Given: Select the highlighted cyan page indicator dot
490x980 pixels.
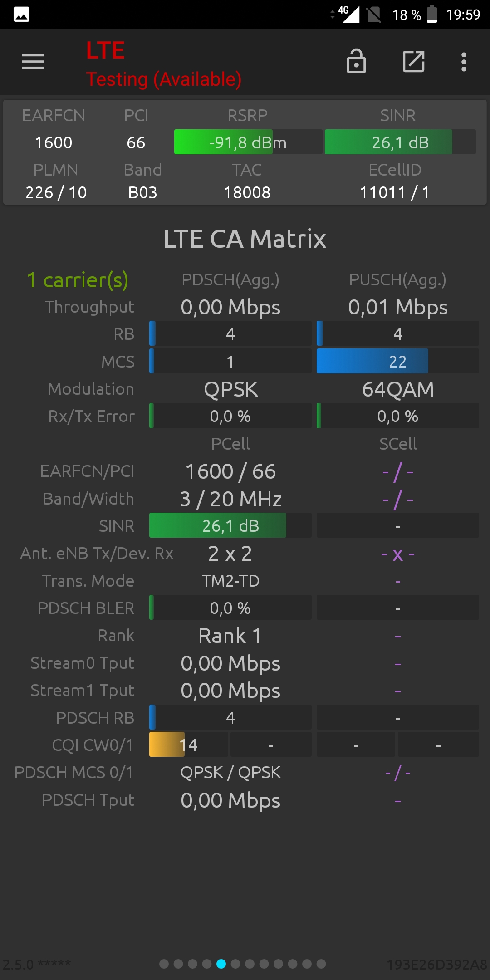Looking at the screenshot, I should (x=221, y=964).
